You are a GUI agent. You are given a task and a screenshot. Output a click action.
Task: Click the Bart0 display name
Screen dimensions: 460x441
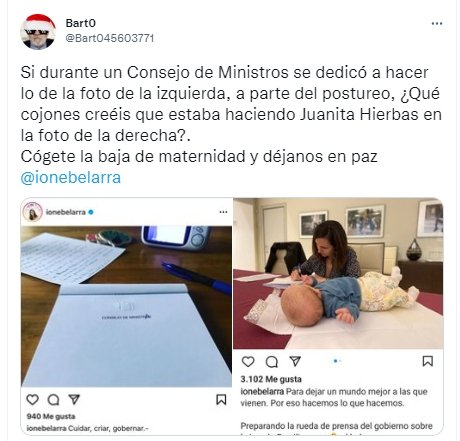81,23
